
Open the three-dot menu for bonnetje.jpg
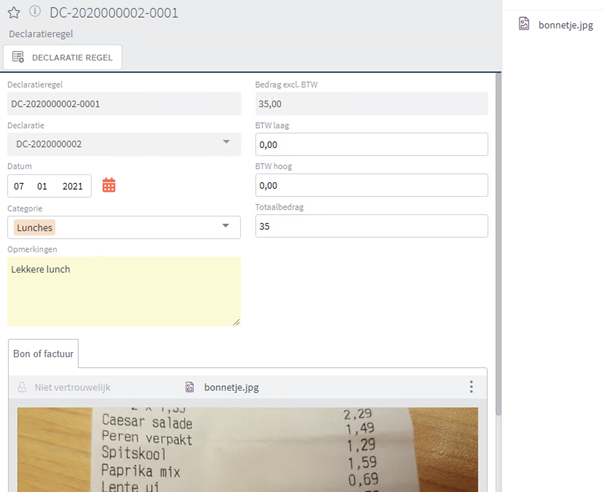tap(471, 387)
